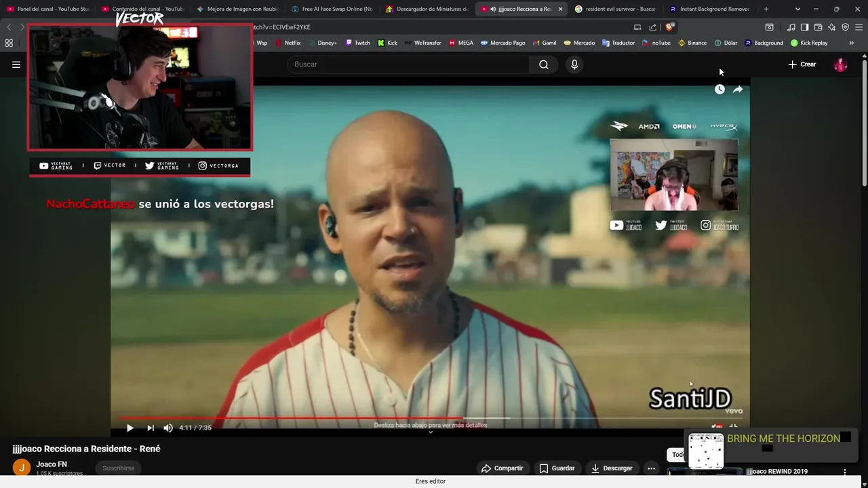Seek on the red video progress bar
The image size is (868, 488).
(x=431, y=418)
